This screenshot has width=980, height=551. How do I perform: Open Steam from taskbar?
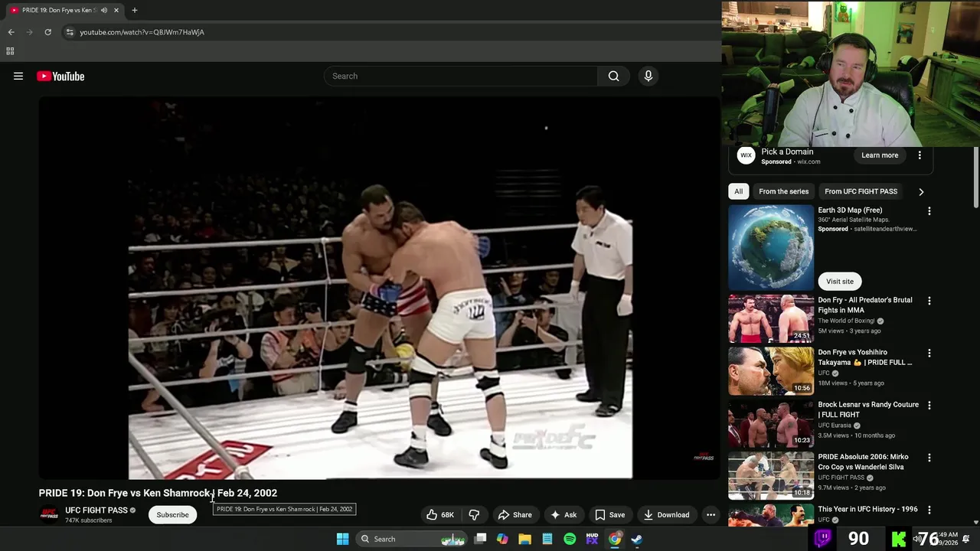point(637,539)
